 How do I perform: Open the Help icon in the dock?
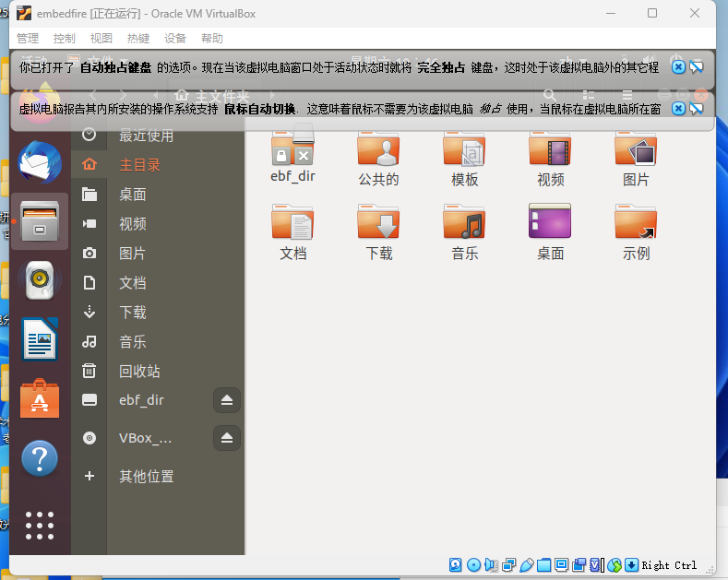click(x=40, y=458)
